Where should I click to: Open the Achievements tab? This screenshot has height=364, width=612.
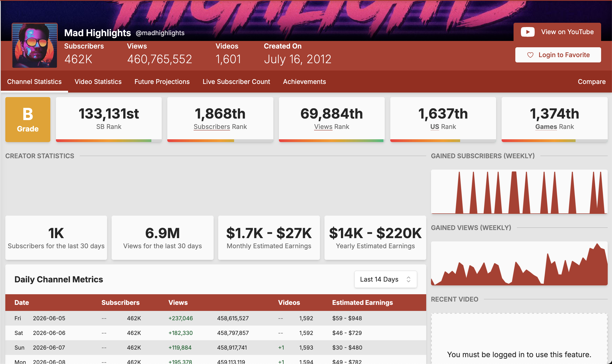click(x=304, y=82)
